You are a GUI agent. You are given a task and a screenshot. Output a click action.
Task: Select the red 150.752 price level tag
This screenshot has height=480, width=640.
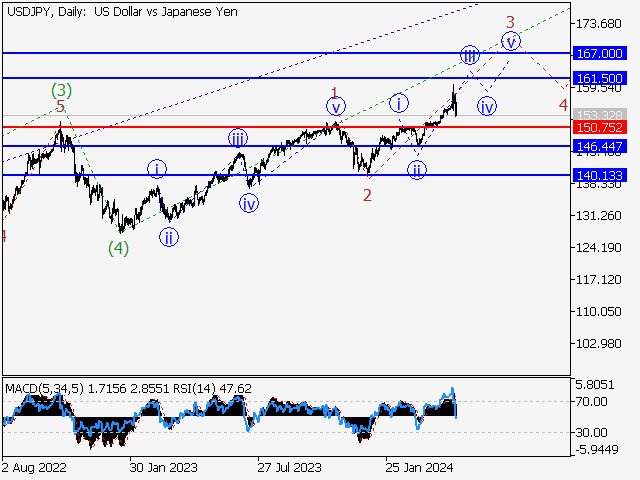[x=599, y=127]
